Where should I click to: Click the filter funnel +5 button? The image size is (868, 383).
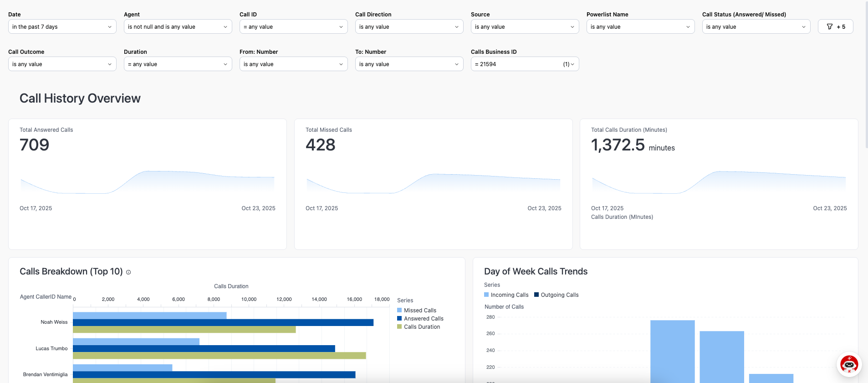pyautogui.click(x=835, y=27)
